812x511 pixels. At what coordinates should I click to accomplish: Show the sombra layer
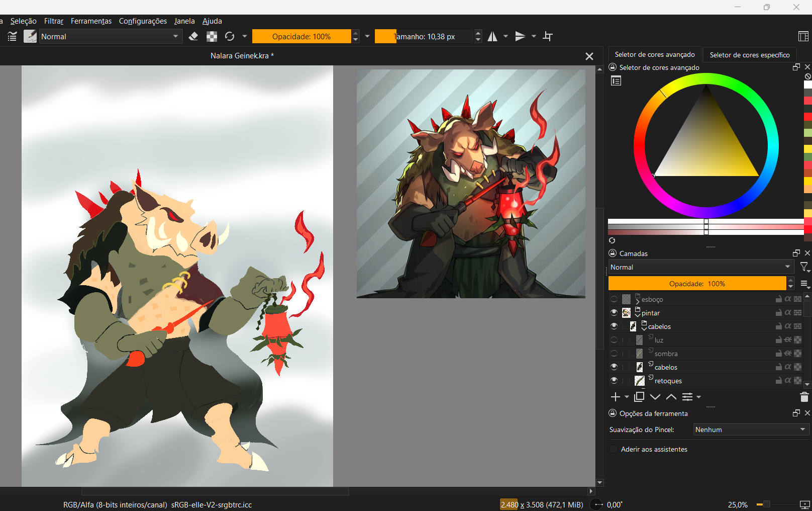click(x=614, y=354)
